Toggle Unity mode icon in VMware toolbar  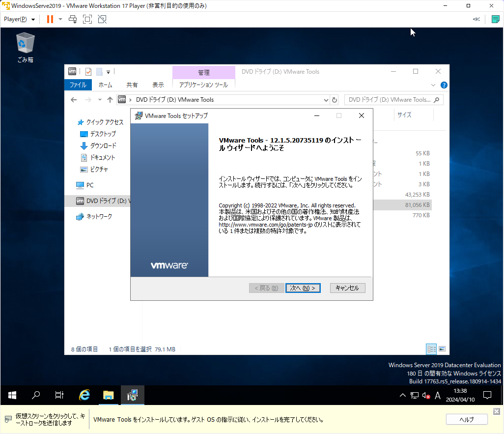[x=102, y=19]
